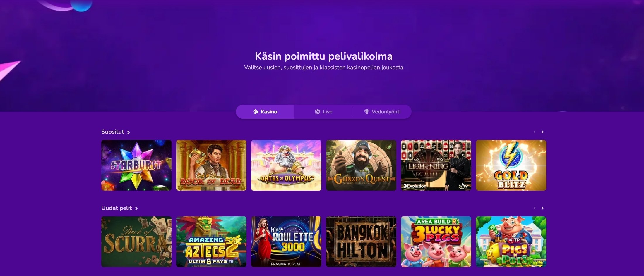This screenshot has height=276, width=644.
Task: Open the Suositut category link
Action: pyautogui.click(x=115, y=132)
